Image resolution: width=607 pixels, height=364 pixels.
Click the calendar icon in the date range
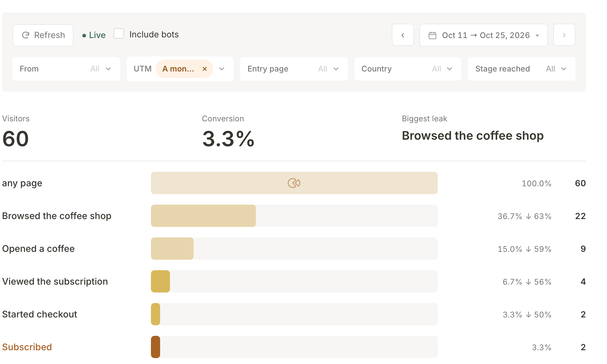[432, 35]
